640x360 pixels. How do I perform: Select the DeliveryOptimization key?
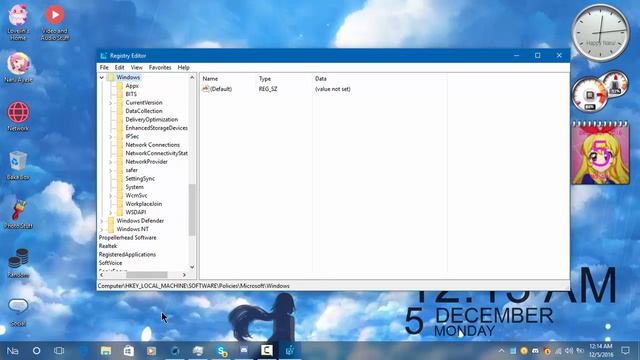151,120
